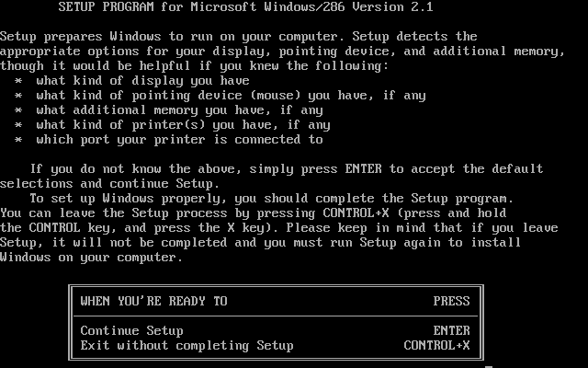Click the Continue Setup option
588x368 pixels.
coord(131,331)
